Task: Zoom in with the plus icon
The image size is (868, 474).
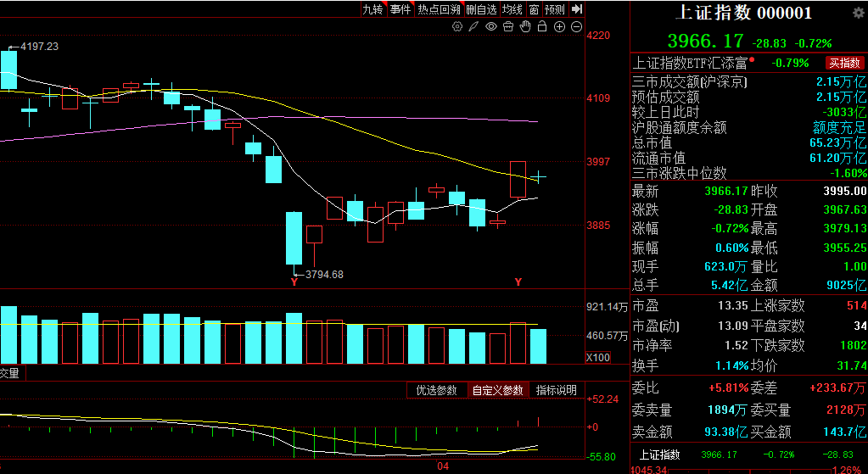Action: (559, 27)
